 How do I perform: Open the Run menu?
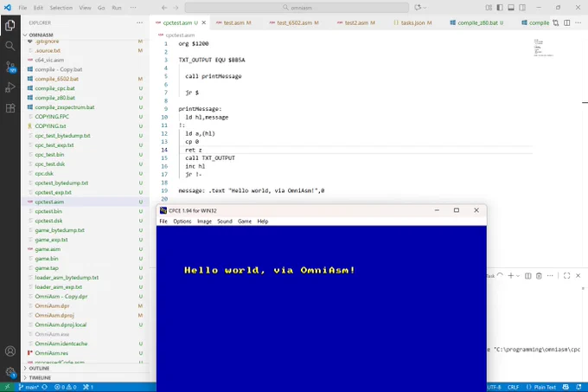coord(117,8)
